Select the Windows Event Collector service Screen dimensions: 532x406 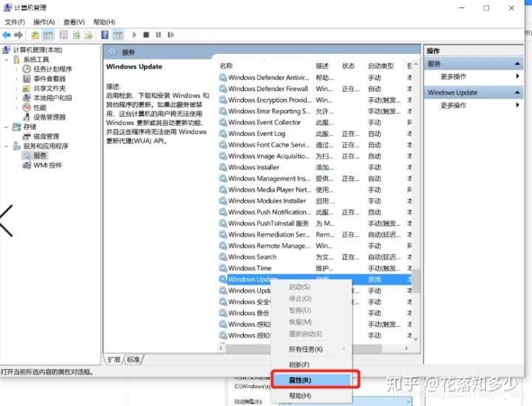click(x=265, y=122)
